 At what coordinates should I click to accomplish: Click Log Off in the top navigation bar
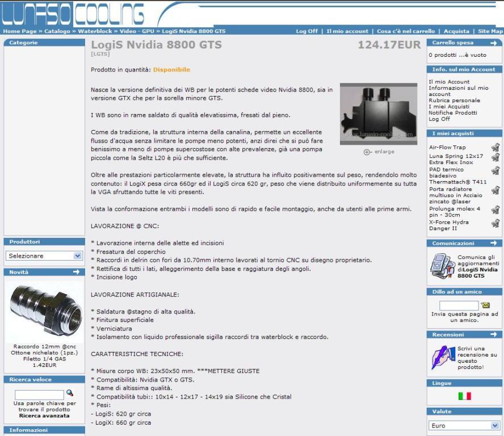tap(306, 31)
